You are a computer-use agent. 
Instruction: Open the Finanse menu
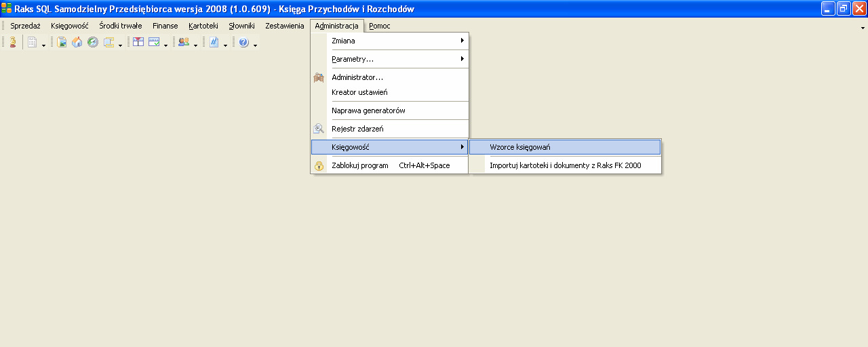coord(165,26)
